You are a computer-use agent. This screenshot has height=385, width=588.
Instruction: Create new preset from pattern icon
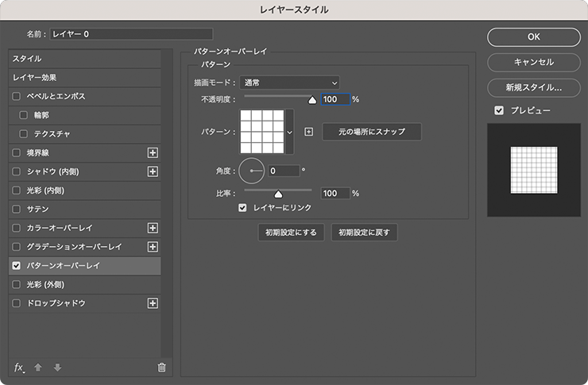point(308,132)
